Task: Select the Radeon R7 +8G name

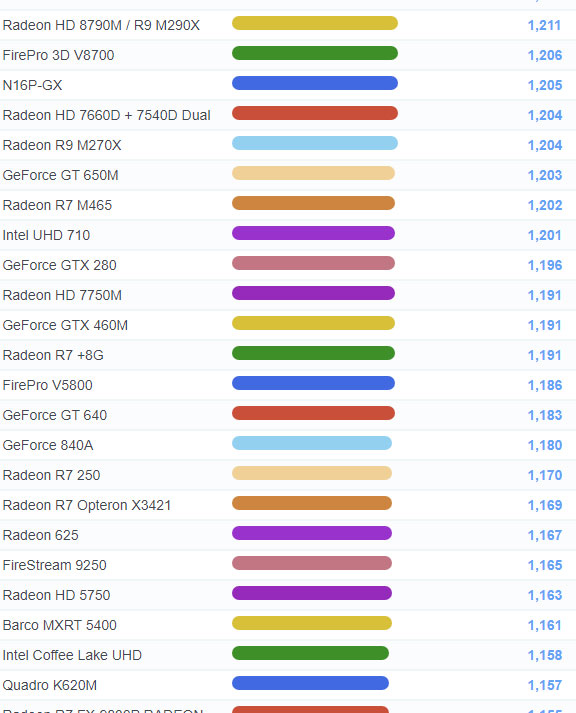Action: [x=53, y=355]
